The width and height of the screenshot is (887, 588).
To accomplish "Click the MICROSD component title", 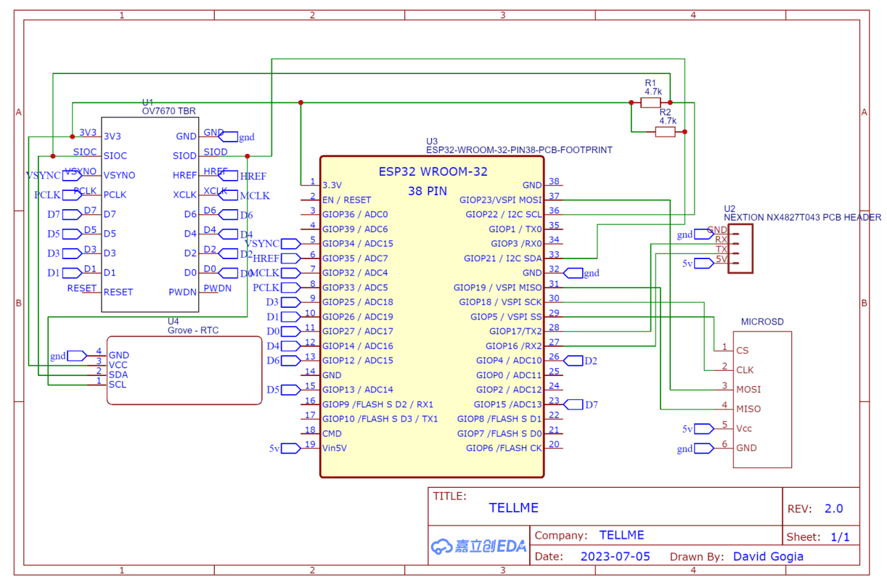I will [x=762, y=322].
